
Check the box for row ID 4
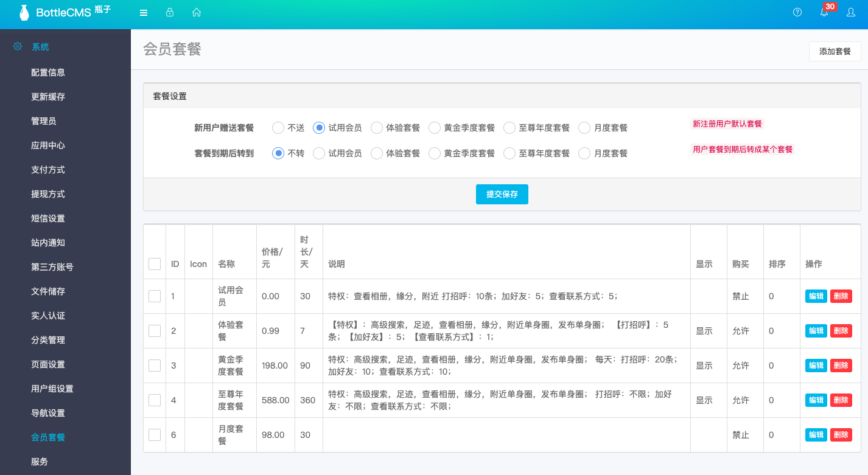(155, 400)
